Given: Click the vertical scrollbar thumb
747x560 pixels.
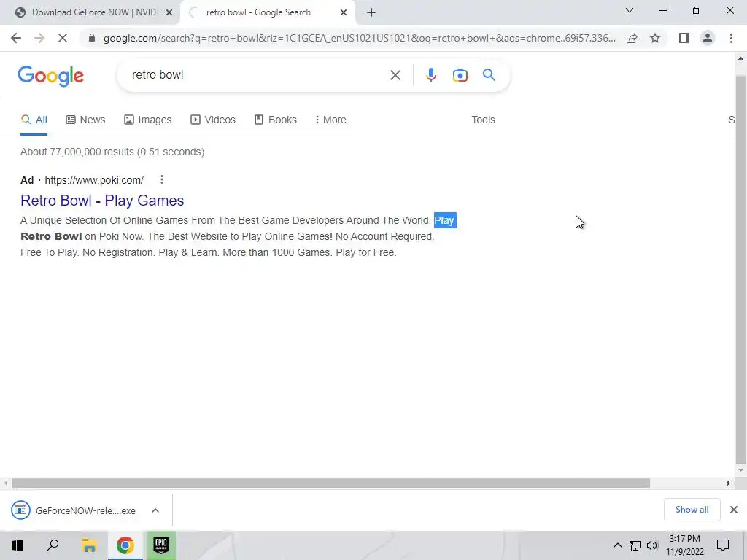Looking at the screenshot, I should tap(740, 269).
